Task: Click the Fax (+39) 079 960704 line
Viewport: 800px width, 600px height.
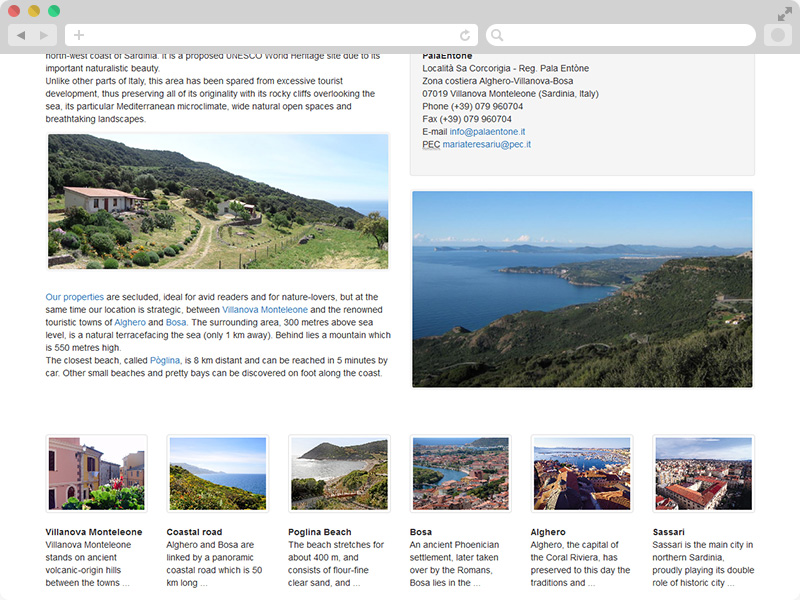Action: 467,119
